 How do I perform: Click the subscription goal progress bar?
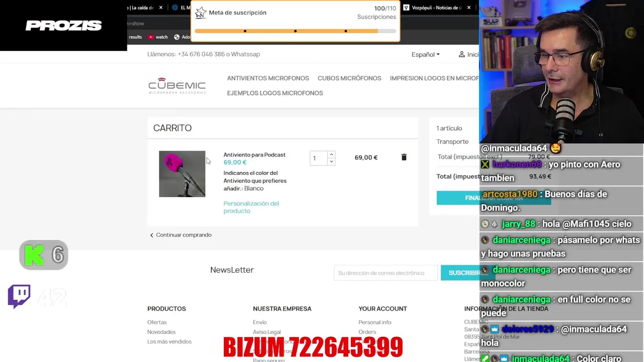pyautogui.click(x=295, y=31)
